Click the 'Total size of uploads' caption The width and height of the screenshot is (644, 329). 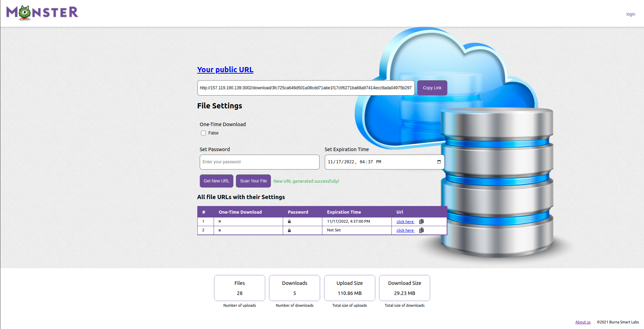(x=349, y=305)
